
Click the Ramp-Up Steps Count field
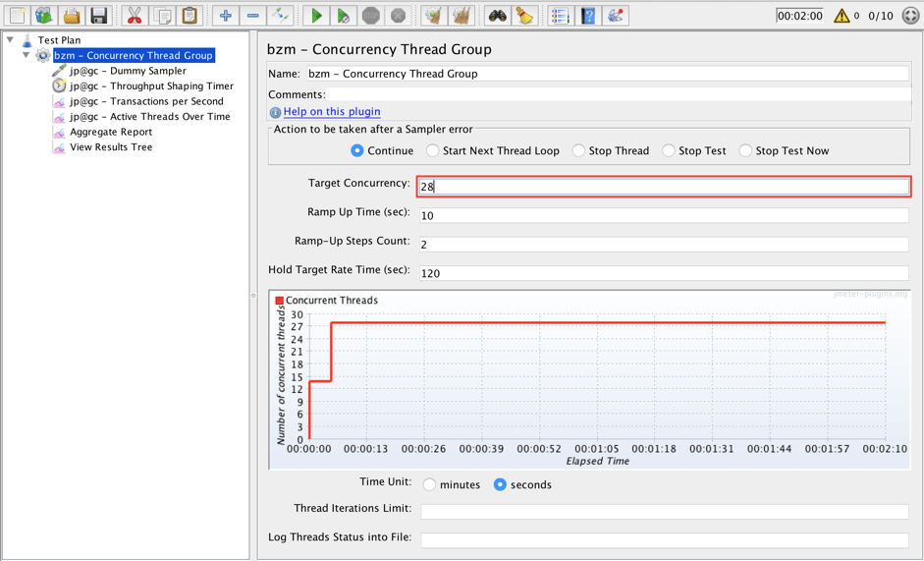664,245
